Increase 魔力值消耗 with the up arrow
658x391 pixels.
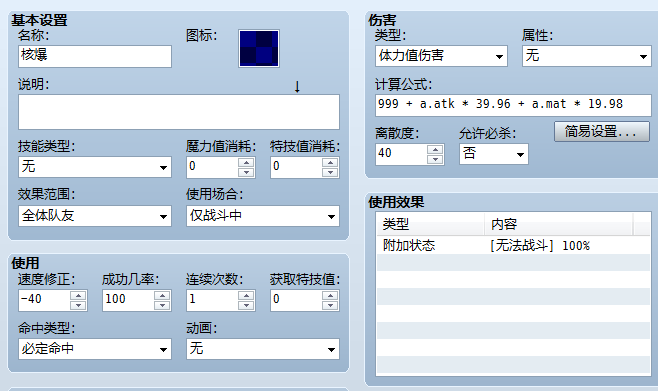click(246, 162)
